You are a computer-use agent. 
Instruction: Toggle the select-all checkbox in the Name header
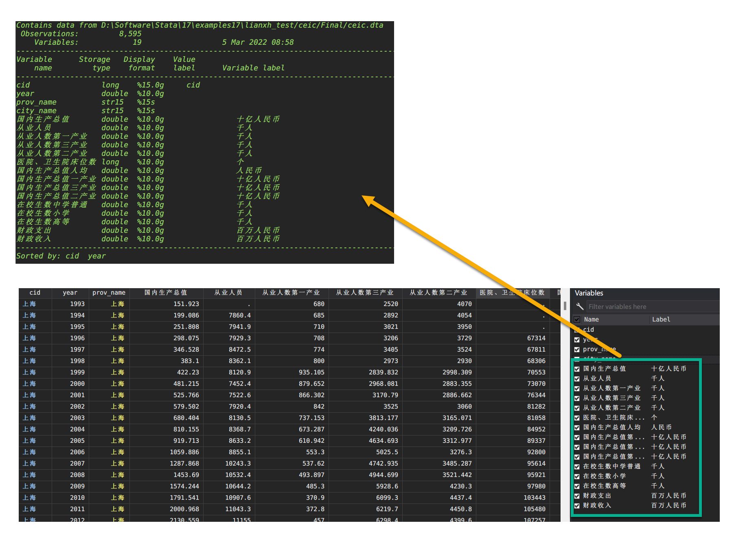[x=577, y=320]
